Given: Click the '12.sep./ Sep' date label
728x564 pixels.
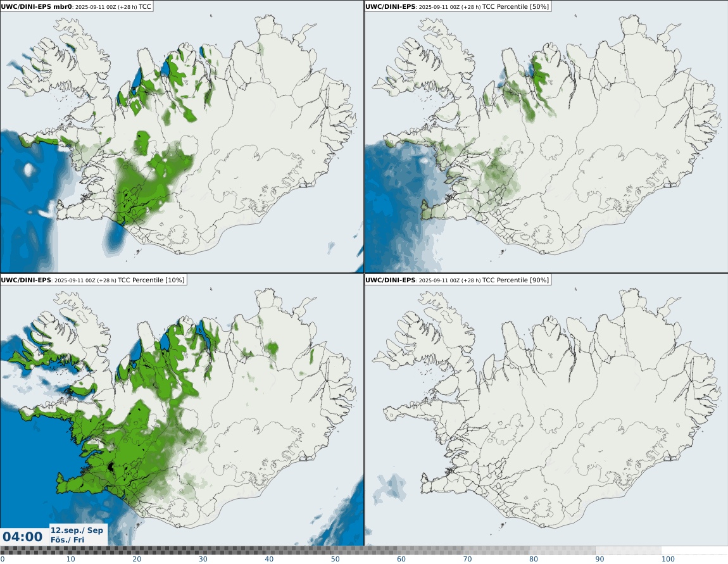Looking at the screenshot, I should pyautogui.click(x=77, y=530).
